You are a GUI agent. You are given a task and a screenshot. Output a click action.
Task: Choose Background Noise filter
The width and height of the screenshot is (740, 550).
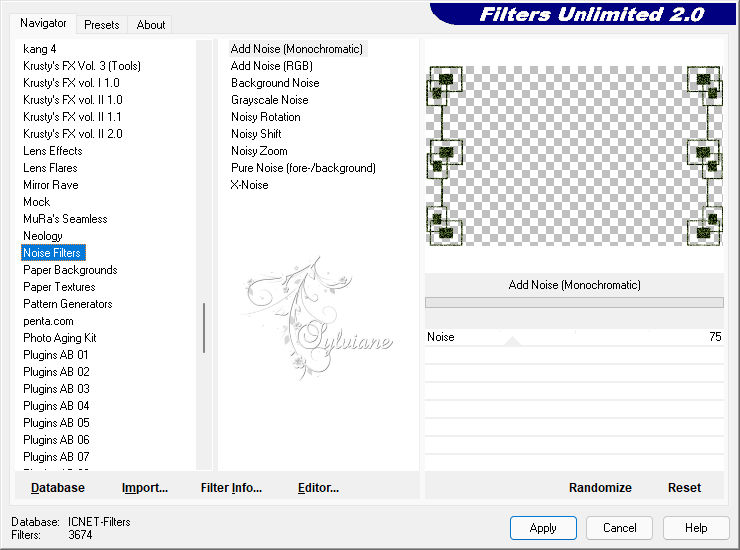(x=275, y=83)
